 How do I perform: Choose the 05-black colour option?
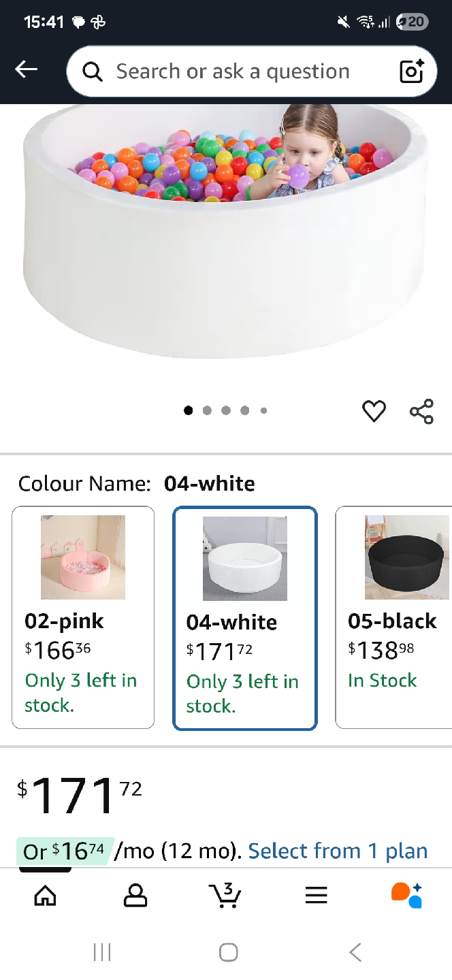(x=395, y=617)
